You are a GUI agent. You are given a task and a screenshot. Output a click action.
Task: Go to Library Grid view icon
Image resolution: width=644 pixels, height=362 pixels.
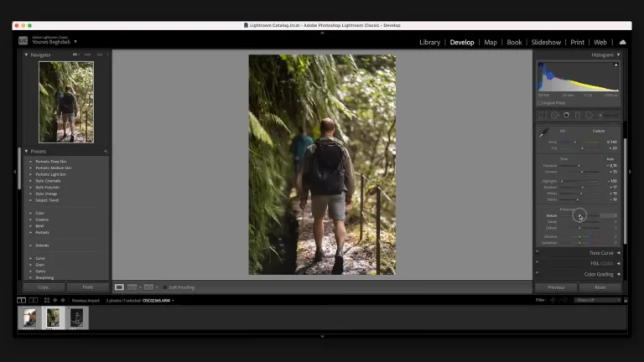pyautogui.click(x=47, y=301)
